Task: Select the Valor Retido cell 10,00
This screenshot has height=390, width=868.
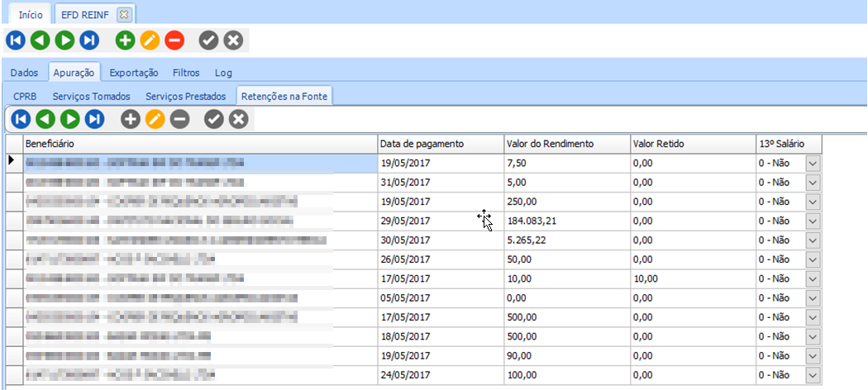Action: (693, 278)
